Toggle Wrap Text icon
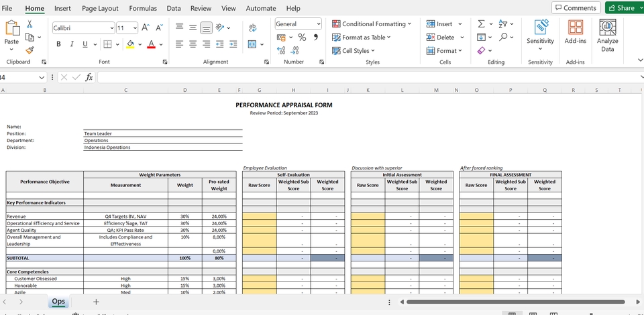 coord(253,28)
